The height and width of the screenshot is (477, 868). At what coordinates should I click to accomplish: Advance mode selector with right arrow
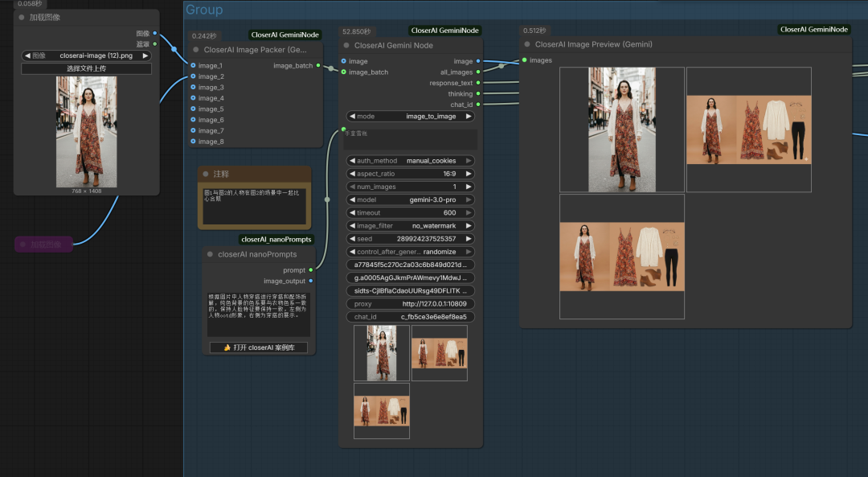469,117
